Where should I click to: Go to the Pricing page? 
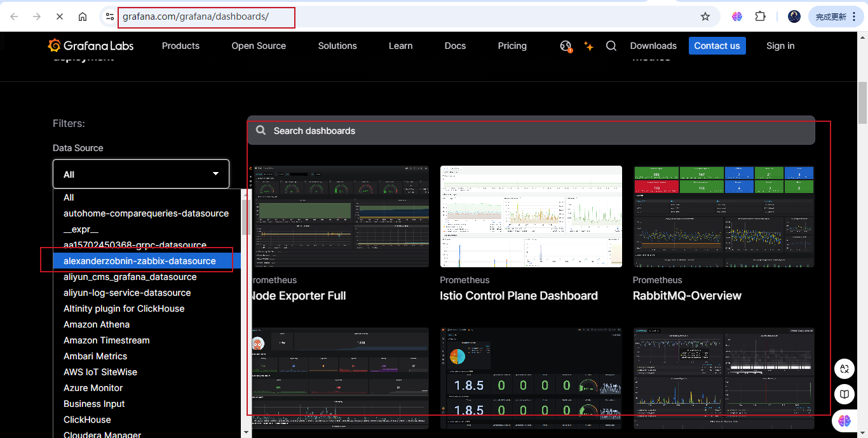point(512,46)
